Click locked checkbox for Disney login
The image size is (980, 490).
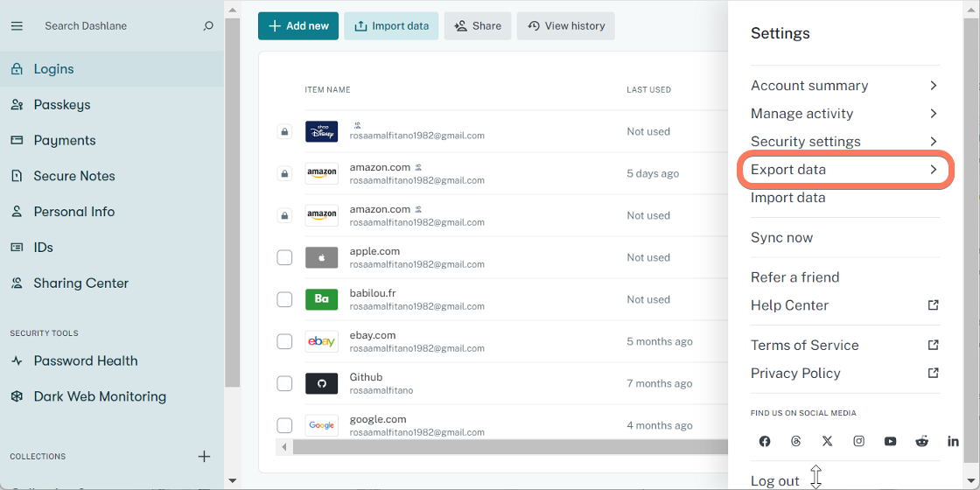[284, 131]
